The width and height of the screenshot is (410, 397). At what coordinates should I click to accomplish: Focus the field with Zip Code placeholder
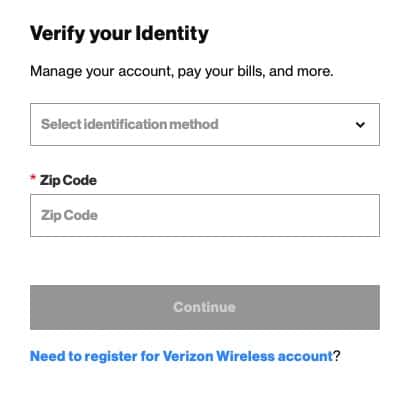tap(205, 215)
